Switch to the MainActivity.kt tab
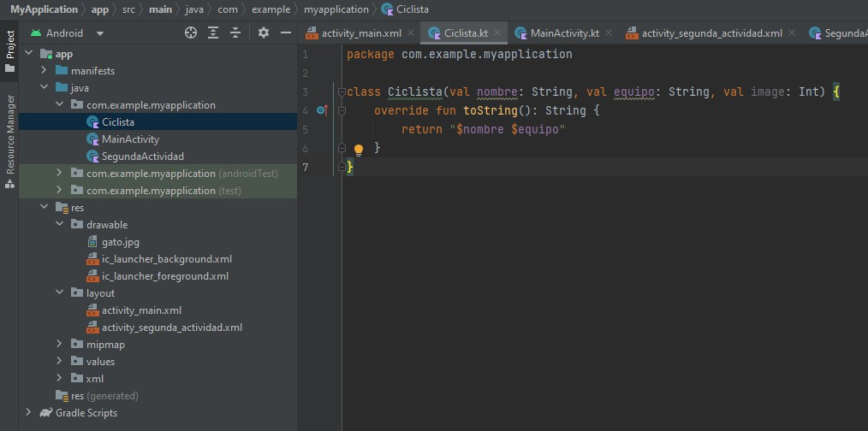The width and height of the screenshot is (868, 431). coord(564,33)
